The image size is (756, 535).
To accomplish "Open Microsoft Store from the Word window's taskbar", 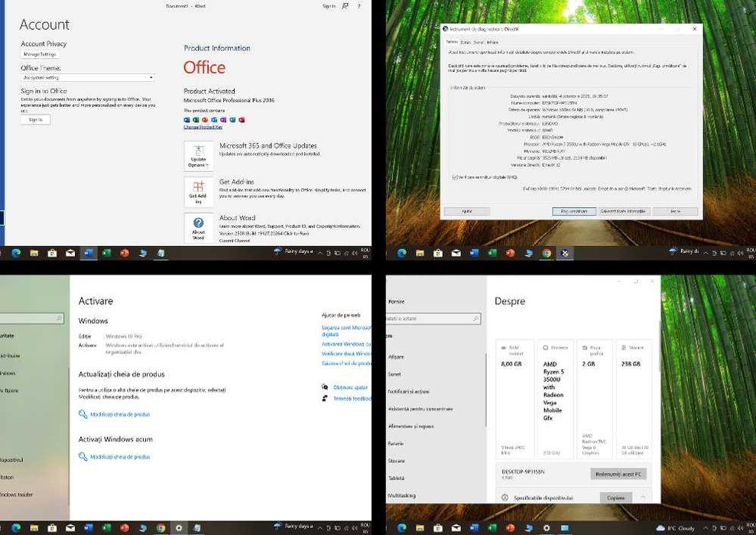I will pos(52,252).
